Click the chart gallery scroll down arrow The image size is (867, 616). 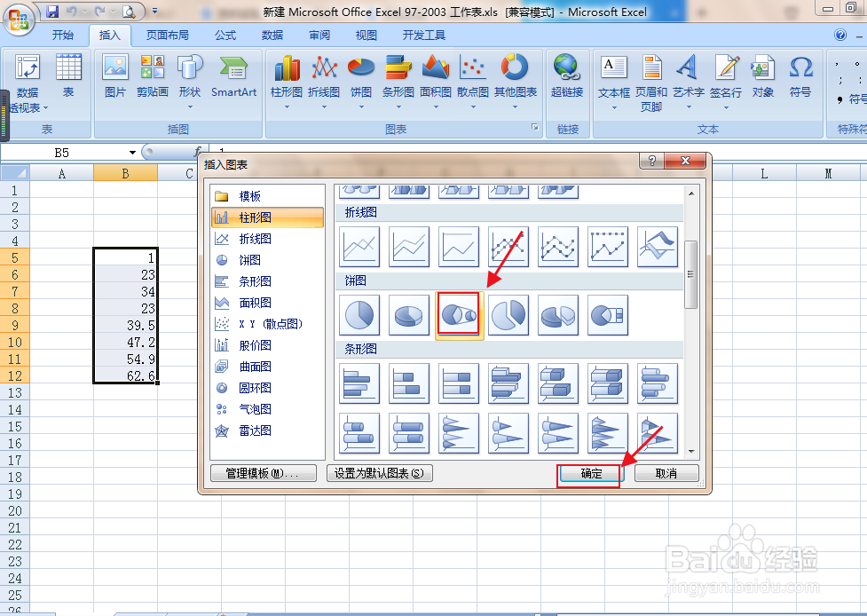(691, 452)
